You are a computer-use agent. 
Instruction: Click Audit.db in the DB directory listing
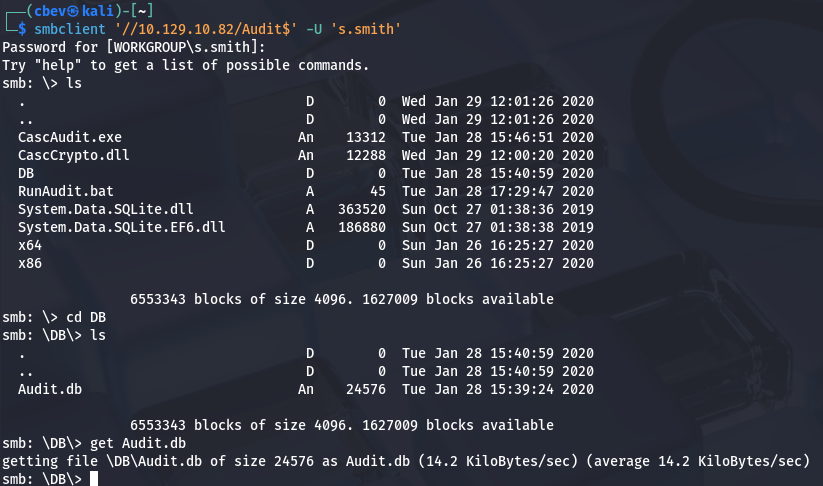tap(50, 388)
